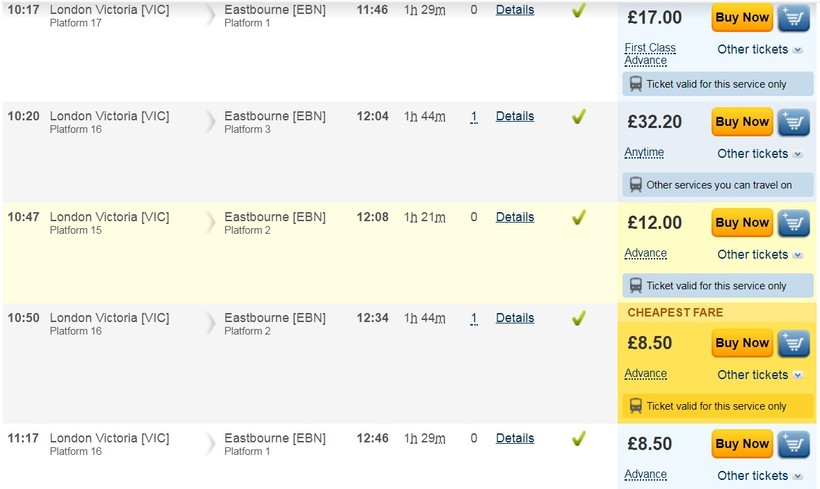
Task: Buy the £12.00 Advance ticket now
Action: click(x=741, y=223)
